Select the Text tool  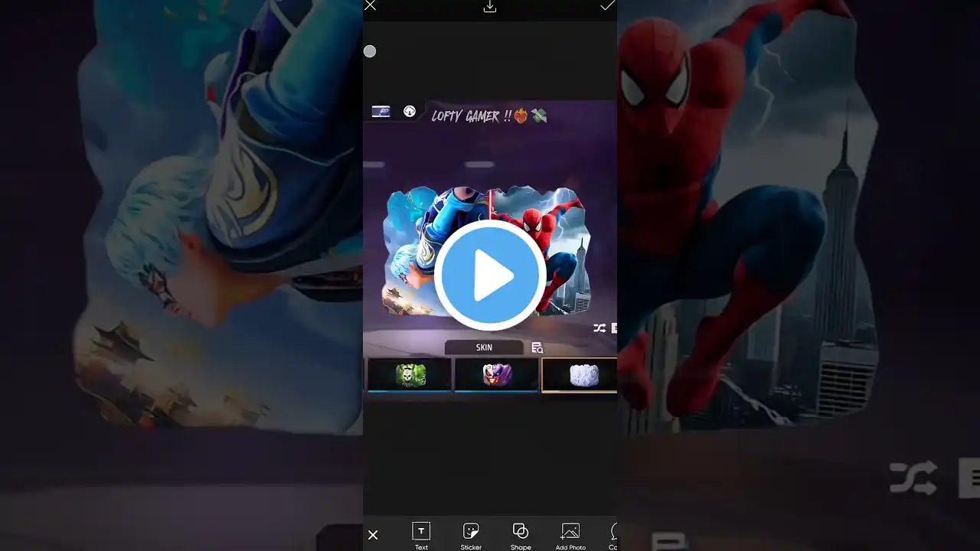[421, 536]
